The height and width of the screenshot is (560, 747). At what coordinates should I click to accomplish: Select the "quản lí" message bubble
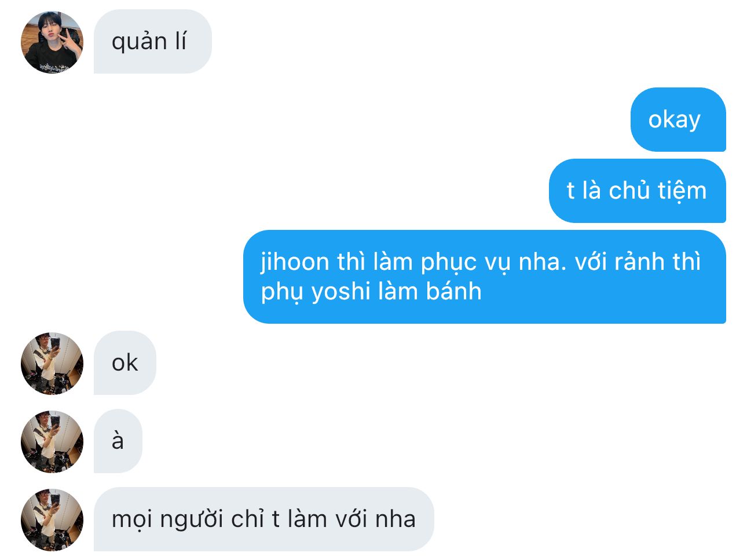[x=153, y=42]
